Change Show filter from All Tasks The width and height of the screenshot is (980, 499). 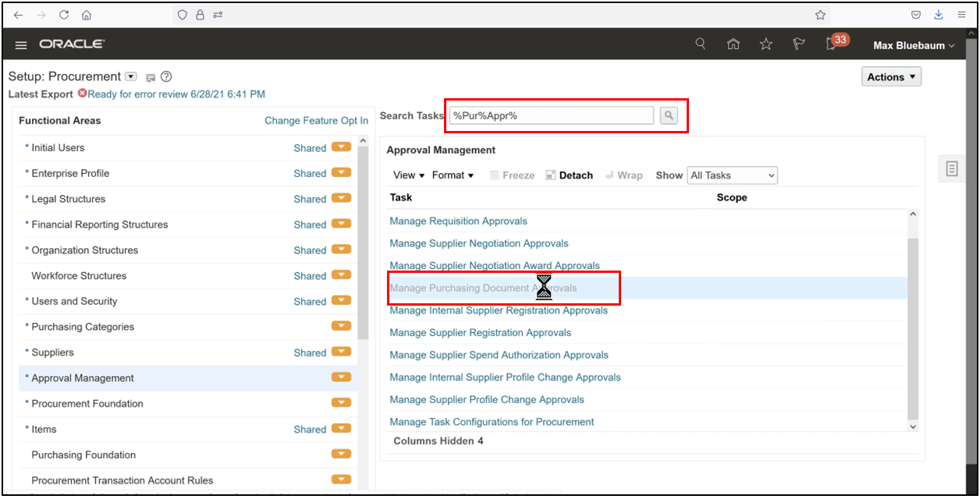(732, 175)
